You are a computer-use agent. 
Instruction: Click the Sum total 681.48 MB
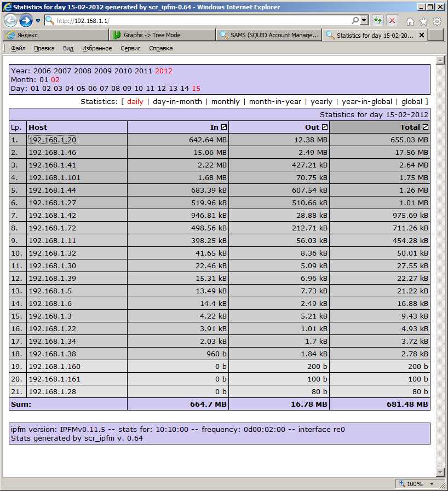(x=407, y=404)
